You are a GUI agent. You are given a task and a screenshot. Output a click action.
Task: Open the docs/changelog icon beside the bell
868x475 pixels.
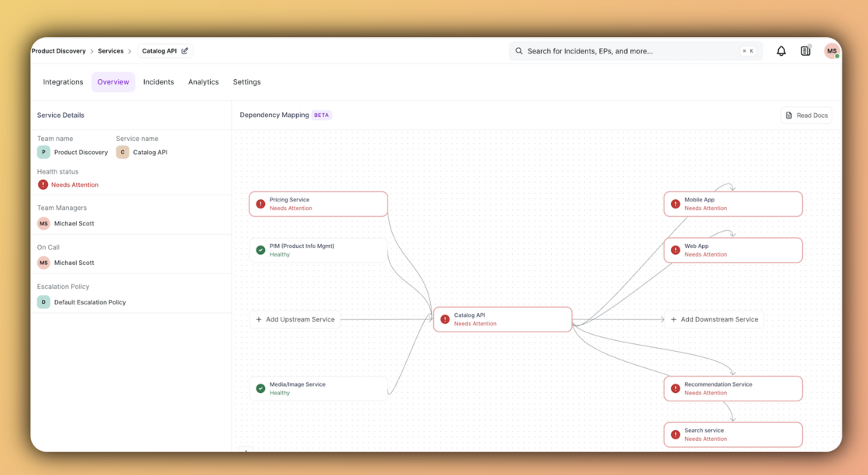[x=805, y=51]
